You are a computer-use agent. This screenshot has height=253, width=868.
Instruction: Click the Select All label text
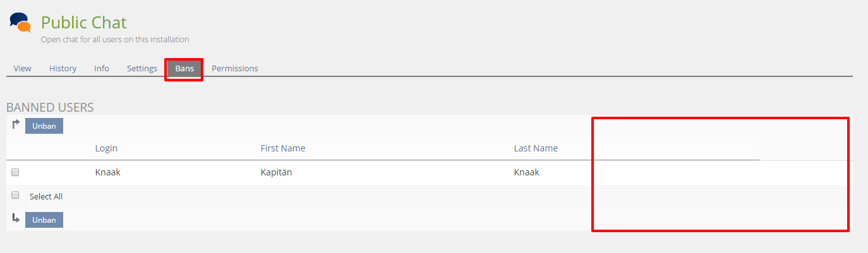click(46, 196)
